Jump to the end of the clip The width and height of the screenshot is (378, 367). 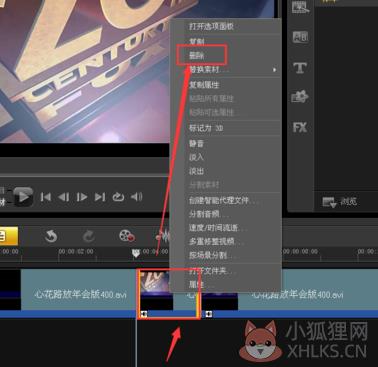(x=100, y=197)
